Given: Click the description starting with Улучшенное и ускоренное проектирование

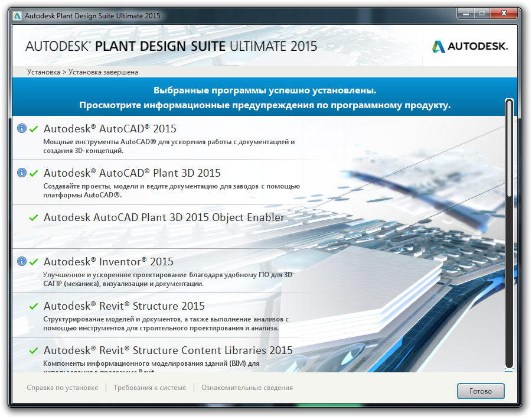Looking at the screenshot, I should (168, 279).
